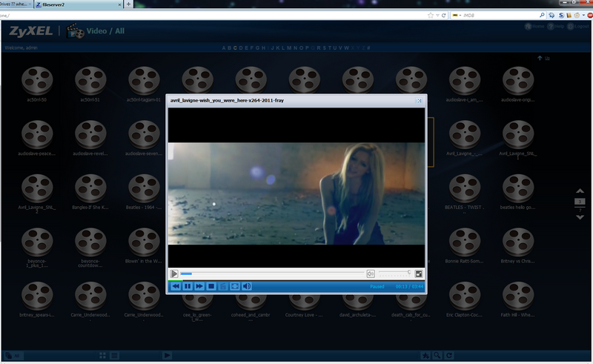Pause the video with the pause button

tap(188, 286)
